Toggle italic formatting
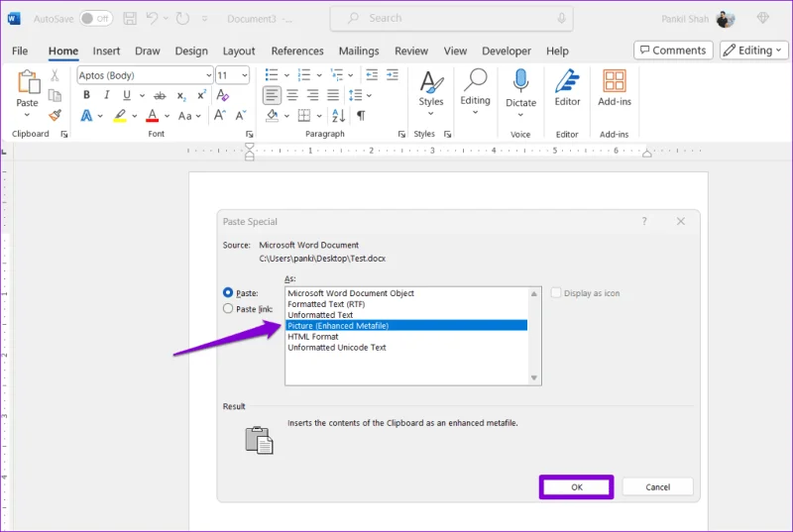The width and height of the screenshot is (793, 532). [106, 95]
